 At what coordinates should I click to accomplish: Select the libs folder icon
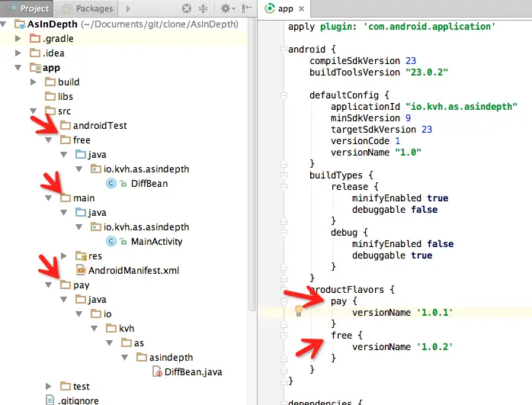coord(50,96)
